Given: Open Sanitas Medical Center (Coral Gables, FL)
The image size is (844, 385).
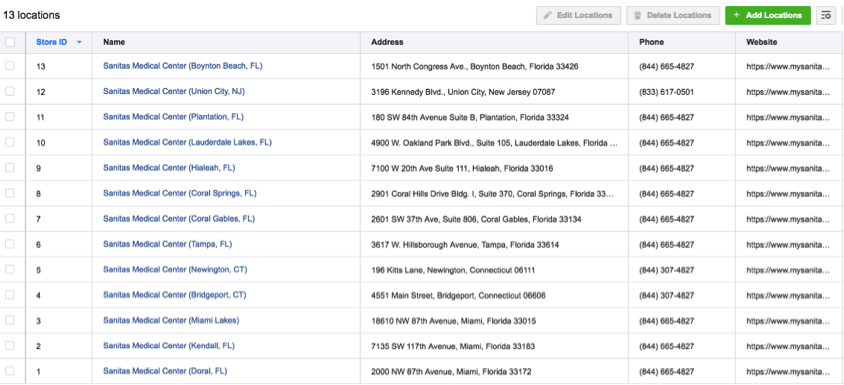Looking at the screenshot, I should pos(179,219).
